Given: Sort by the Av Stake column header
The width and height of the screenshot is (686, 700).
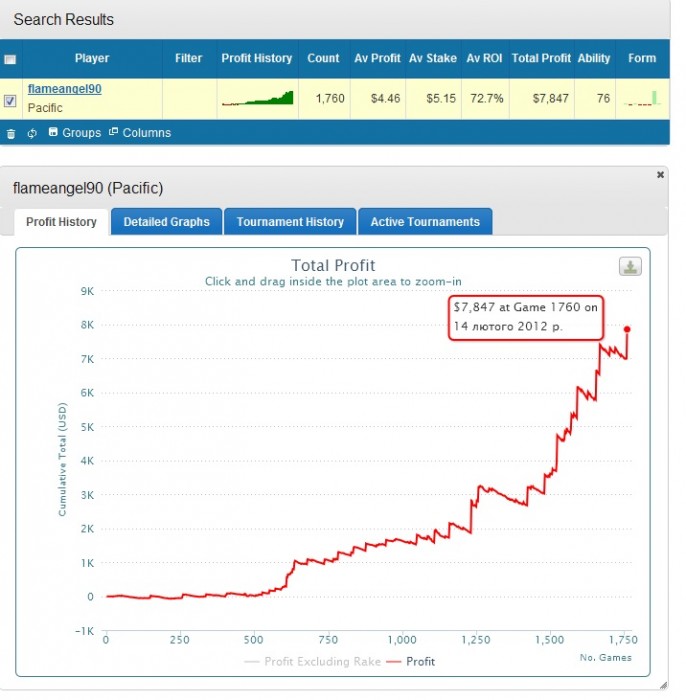Looking at the screenshot, I should click(433, 58).
